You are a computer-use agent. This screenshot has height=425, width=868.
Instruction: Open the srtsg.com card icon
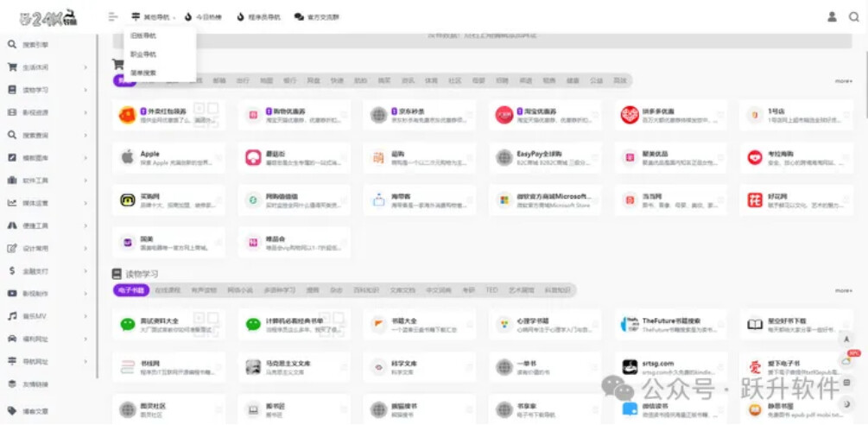pos(630,367)
